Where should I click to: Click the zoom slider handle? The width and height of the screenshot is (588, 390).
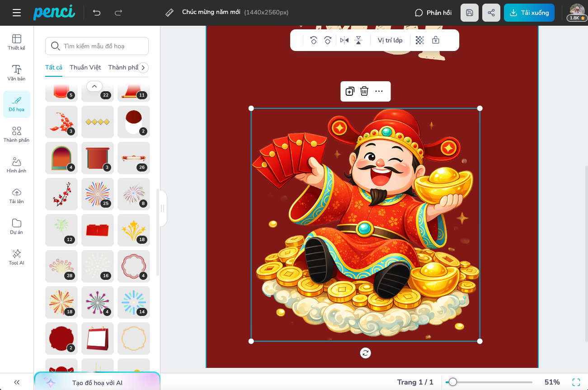point(452,382)
